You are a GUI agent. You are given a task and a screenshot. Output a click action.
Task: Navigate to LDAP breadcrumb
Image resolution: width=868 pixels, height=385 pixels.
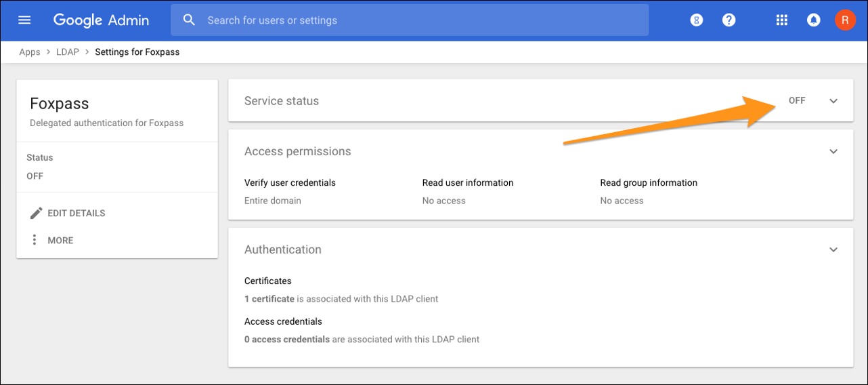68,52
